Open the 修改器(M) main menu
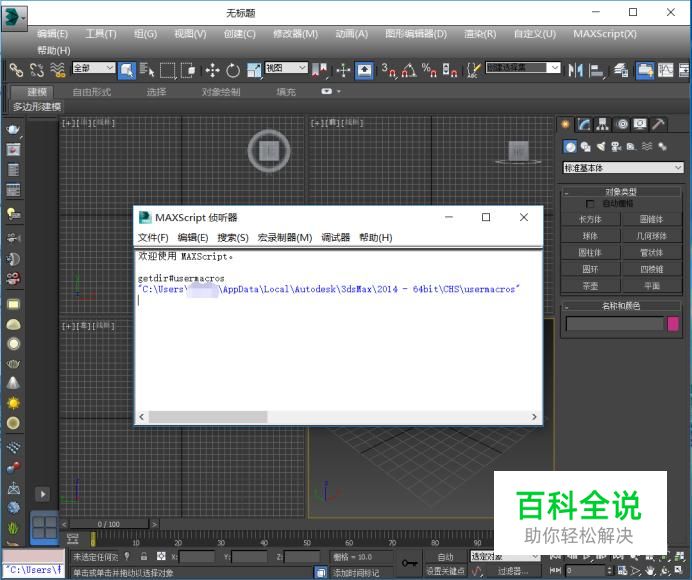This screenshot has height=580, width=692. coord(295,34)
